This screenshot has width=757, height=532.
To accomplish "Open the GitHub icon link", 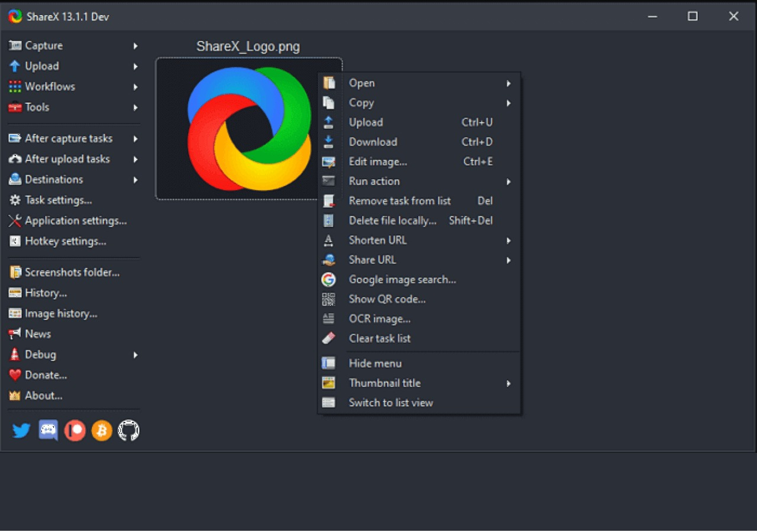I will click(x=128, y=430).
